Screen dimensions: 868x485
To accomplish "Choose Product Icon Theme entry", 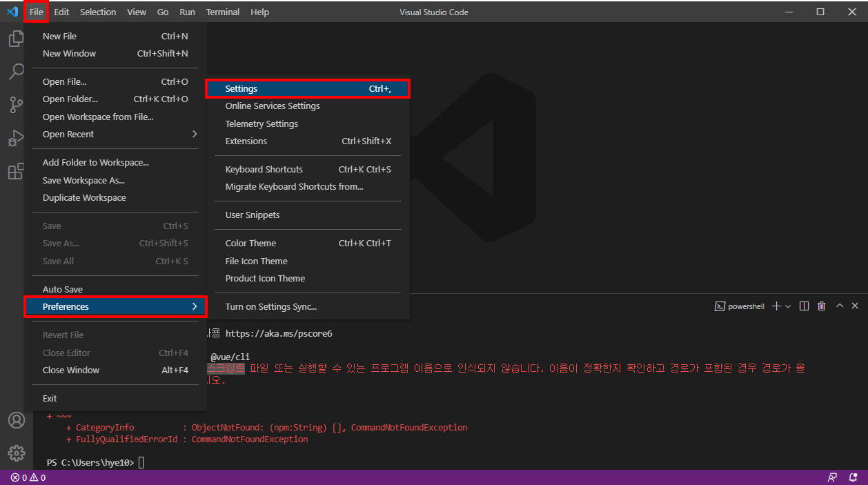I will (x=308, y=279).
